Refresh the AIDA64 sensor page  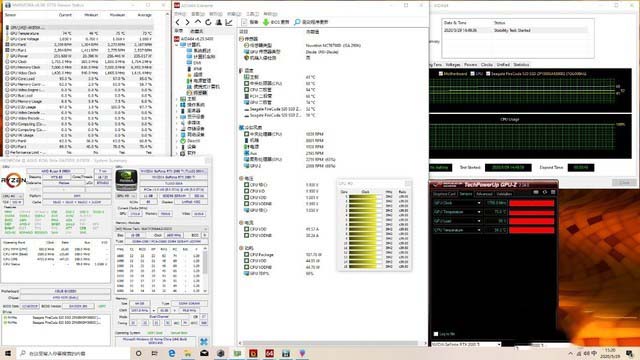[x=208, y=22]
